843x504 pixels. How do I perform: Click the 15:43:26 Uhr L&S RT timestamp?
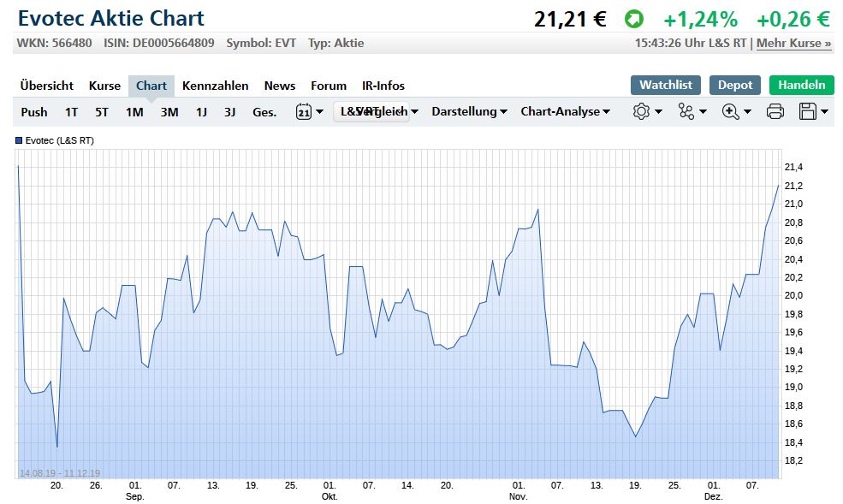[691, 43]
